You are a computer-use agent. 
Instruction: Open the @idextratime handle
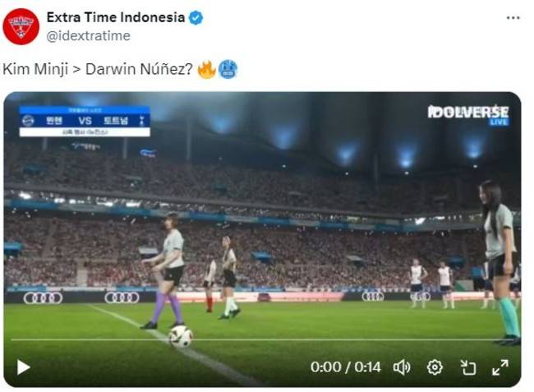pyautogui.click(x=88, y=36)
